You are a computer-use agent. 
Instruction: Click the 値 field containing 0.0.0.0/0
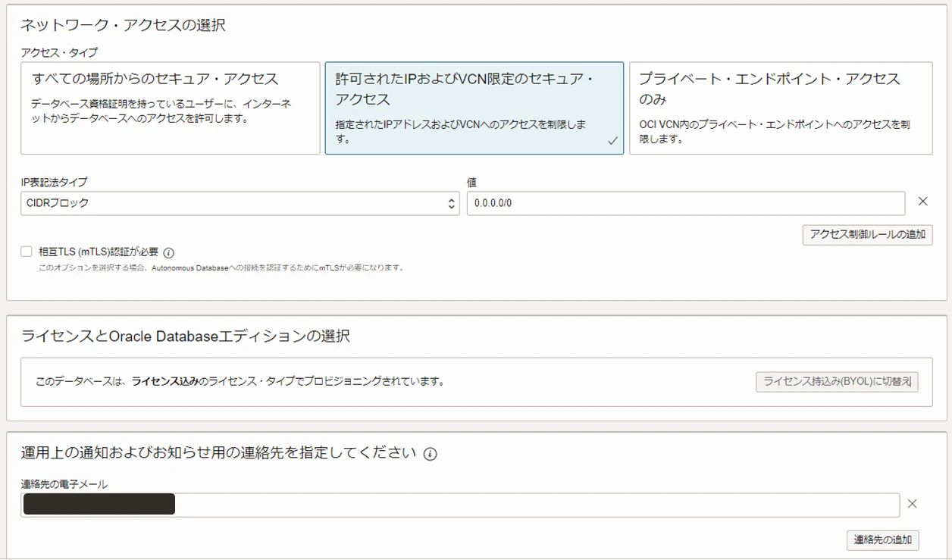686,203
